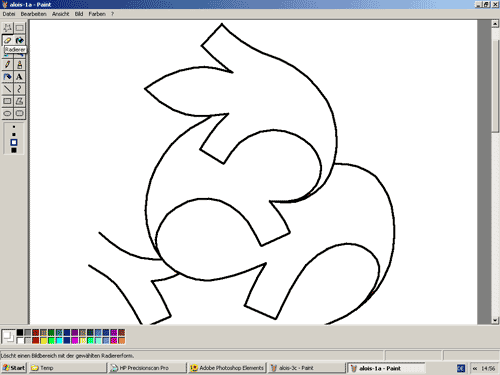Open the Bild menu

click(79, 14)
